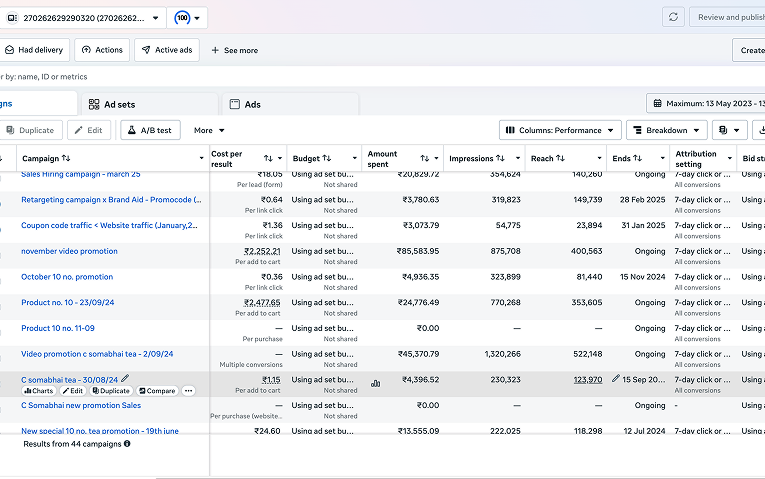Open the Columns: Performance dropdown
The width and height of the screenshot is (765, 479).
[x=560, y=130]
